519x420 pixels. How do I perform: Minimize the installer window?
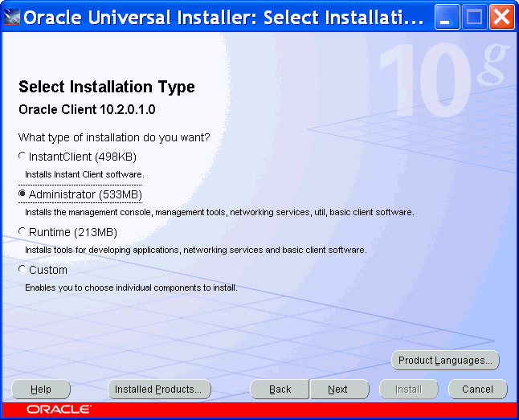(x=447, y=17)
